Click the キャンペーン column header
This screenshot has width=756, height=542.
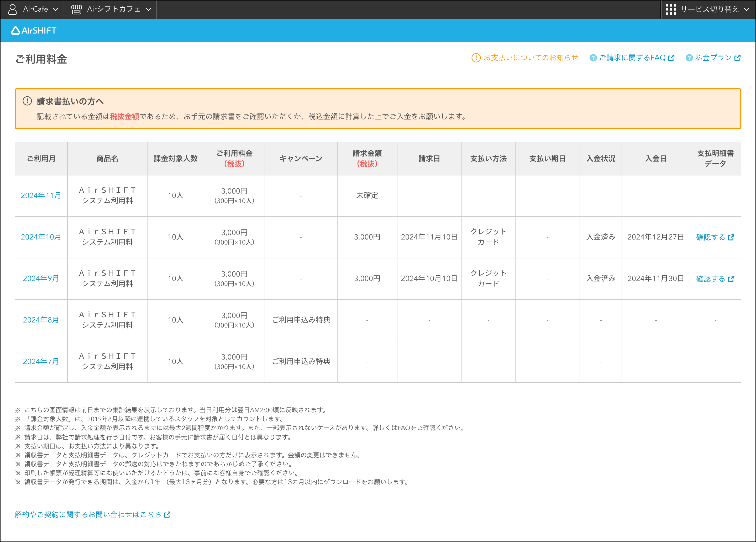pos(301,158)
